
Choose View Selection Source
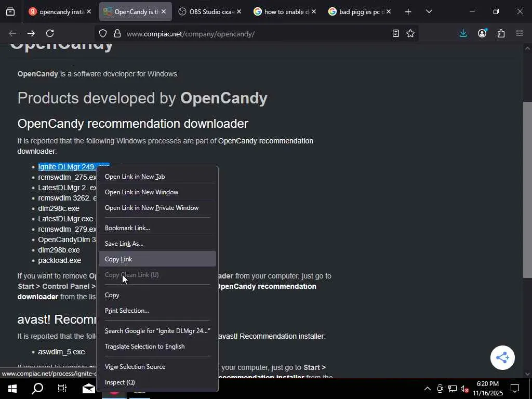157,367
